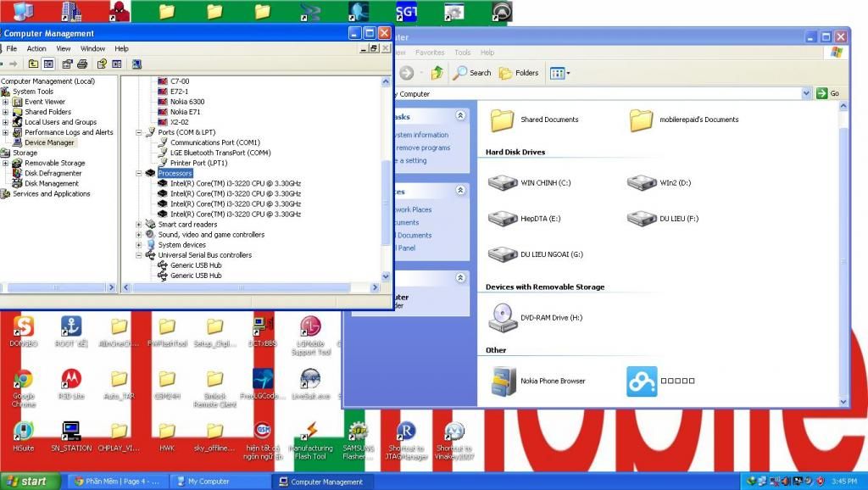Viewport: 868px width, 490px height.
Task: Open the Tools menu in My Computer
Action: tap(462, 53)
